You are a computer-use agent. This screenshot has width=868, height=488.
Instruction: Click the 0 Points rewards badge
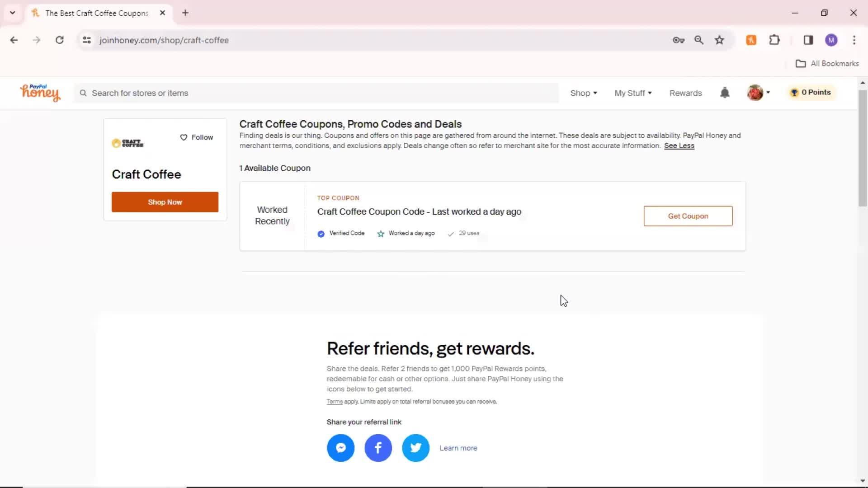(x=811, y=92)
